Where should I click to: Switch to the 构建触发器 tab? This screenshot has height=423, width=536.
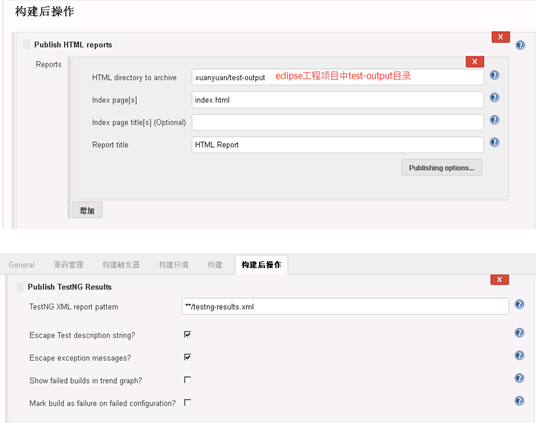121,265
